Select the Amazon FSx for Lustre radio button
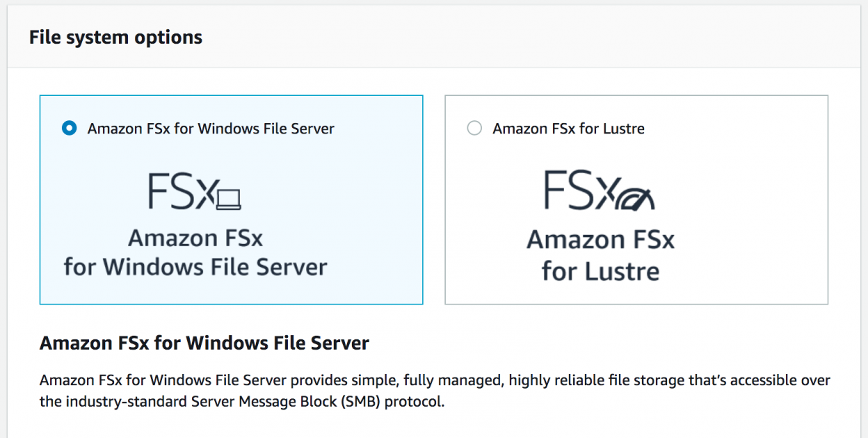This screenshot has height=438, width=868. [475, 128]
